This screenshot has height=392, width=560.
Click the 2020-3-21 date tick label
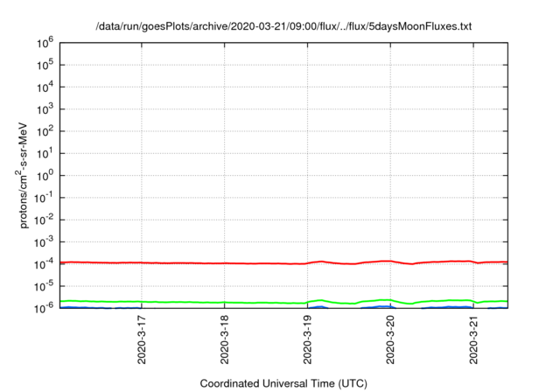pyautogui.click(x=473, y=339)
